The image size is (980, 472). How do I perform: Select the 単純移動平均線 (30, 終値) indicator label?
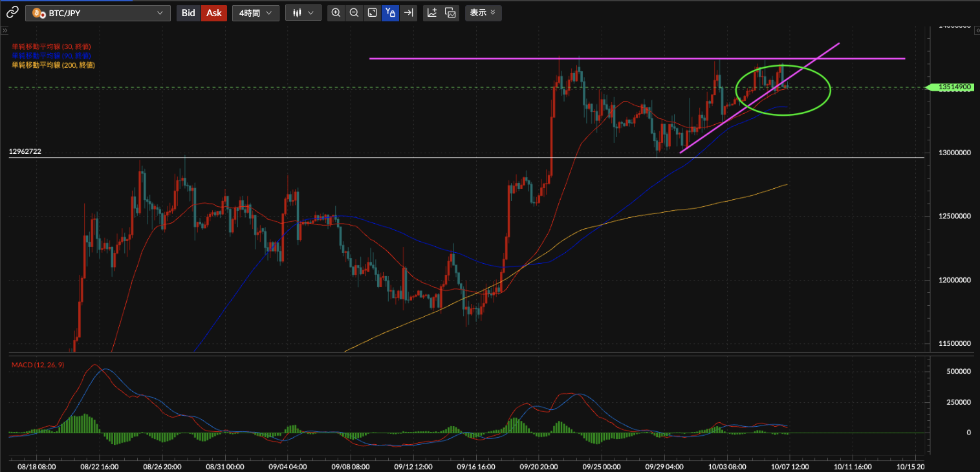pyautogui.click(x=51, y=47)
